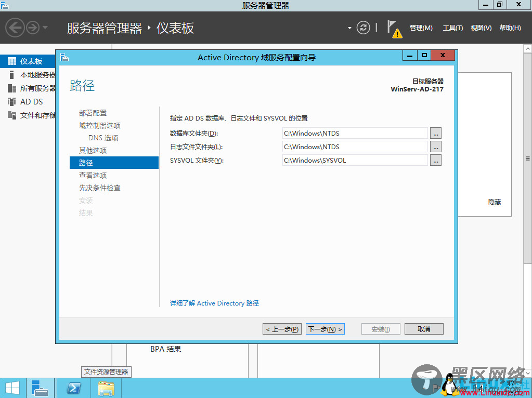
Task: Click 隐藏 in the dashboard behind
Action: pos(495,202)
